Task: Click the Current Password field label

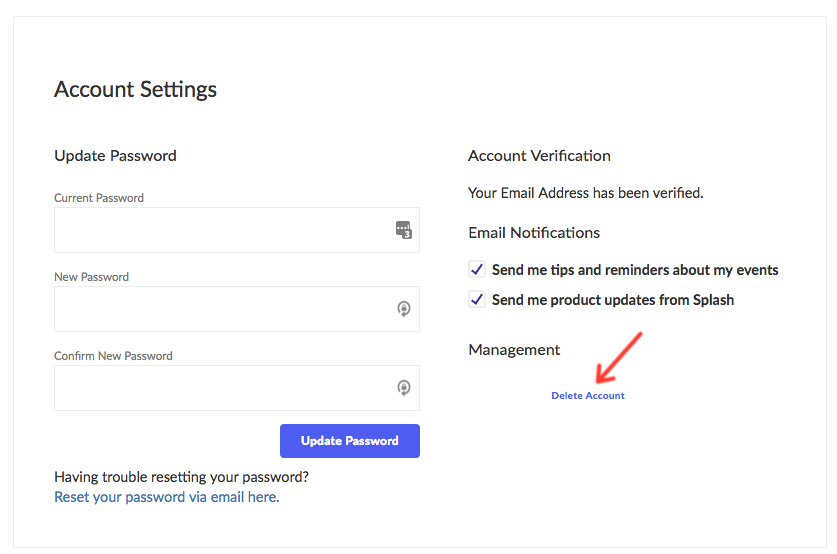Action: click(99, 198)
